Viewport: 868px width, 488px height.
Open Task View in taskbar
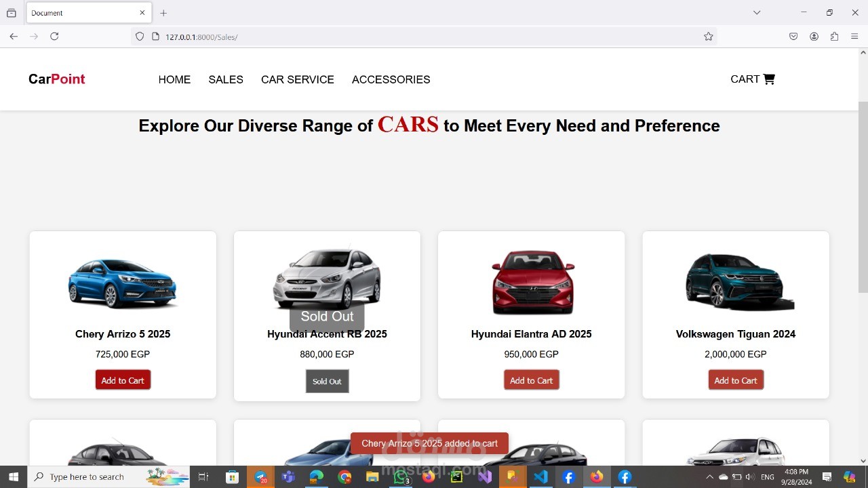coord(203,477)
